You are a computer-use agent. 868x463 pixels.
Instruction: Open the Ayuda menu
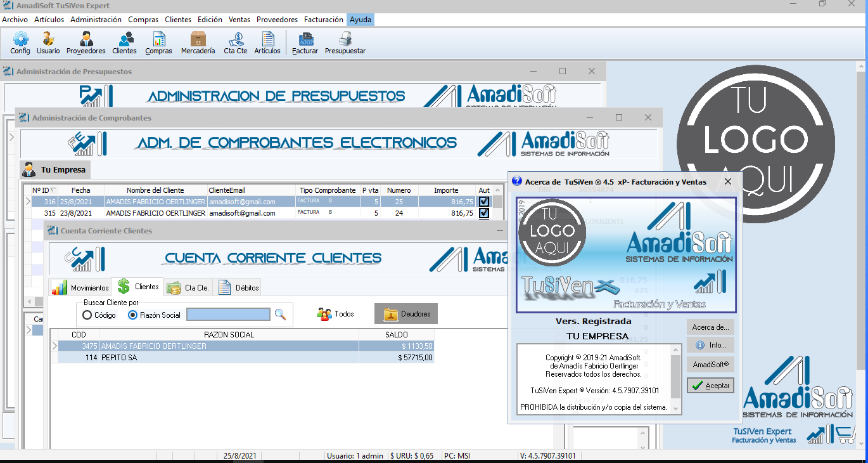pos(361,20)
